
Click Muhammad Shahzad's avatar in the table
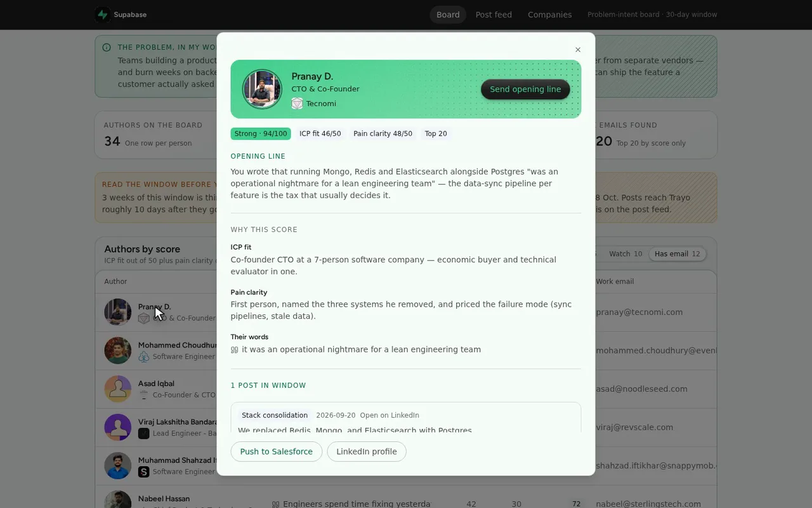coord(118,466)
